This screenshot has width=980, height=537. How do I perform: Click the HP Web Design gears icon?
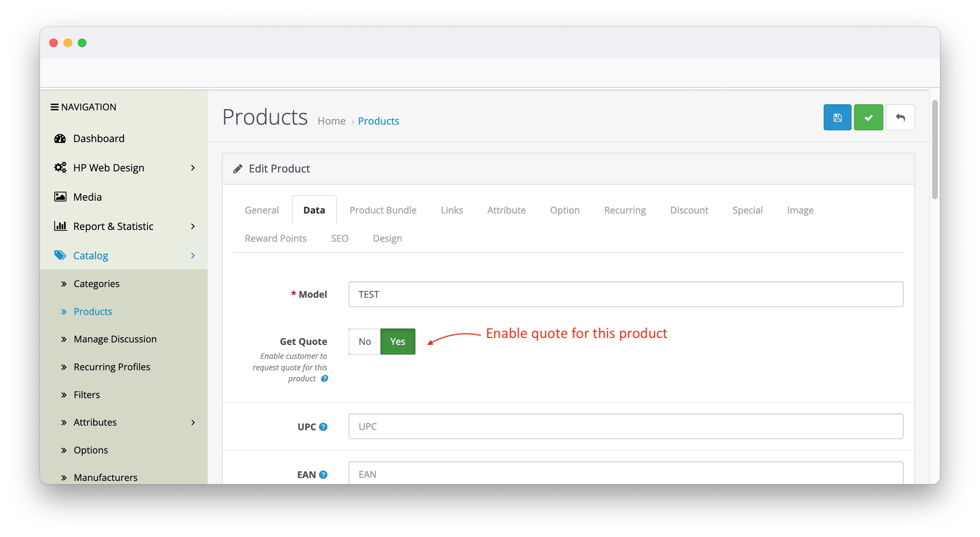click(60, 167)
